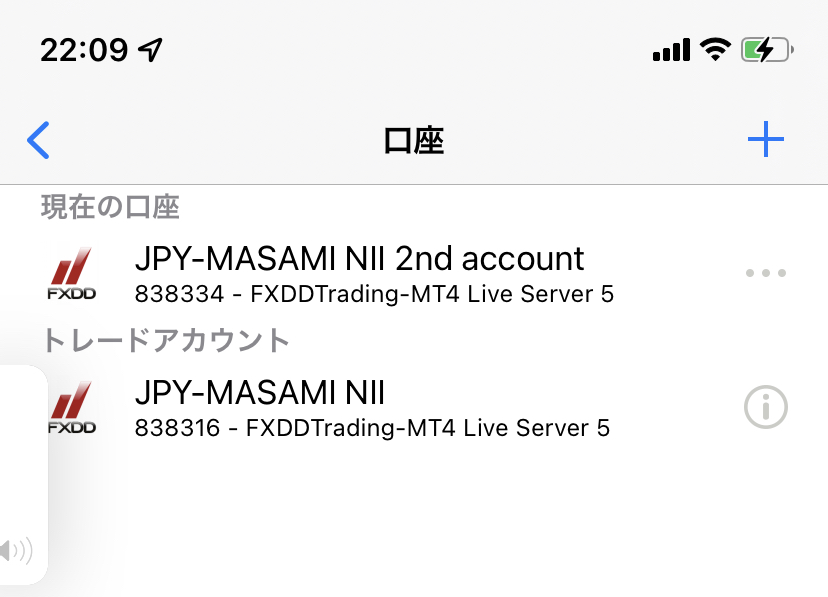Tap the トレードアカウント section header

[165, 340]
